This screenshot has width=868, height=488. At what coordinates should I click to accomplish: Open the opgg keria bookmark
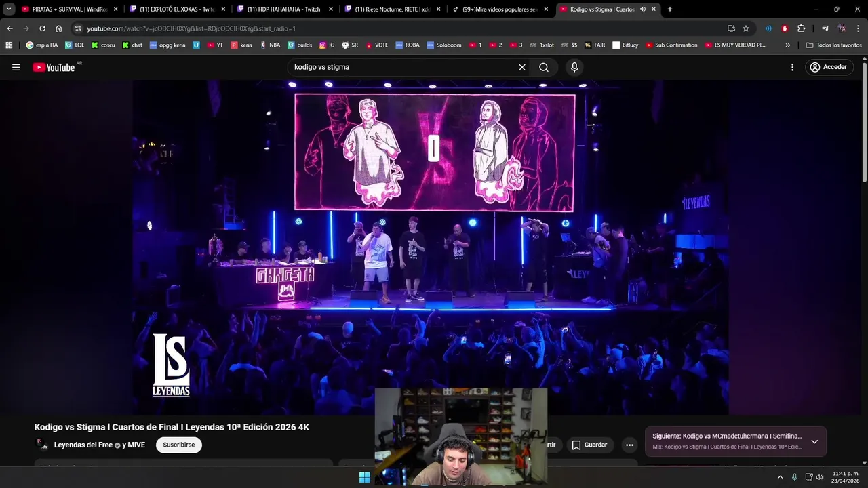pyautogui.click(x=167, y=45)
